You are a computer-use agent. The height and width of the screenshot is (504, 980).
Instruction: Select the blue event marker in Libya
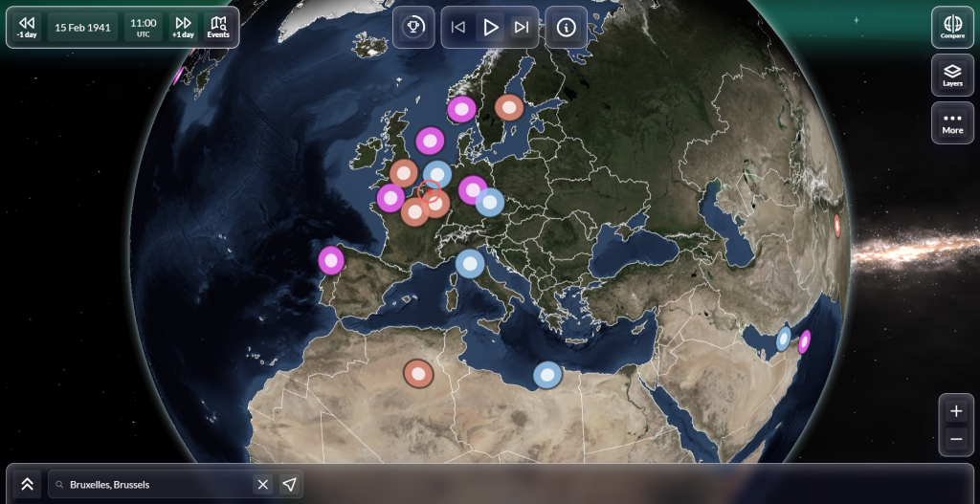(x=547, y=375)
